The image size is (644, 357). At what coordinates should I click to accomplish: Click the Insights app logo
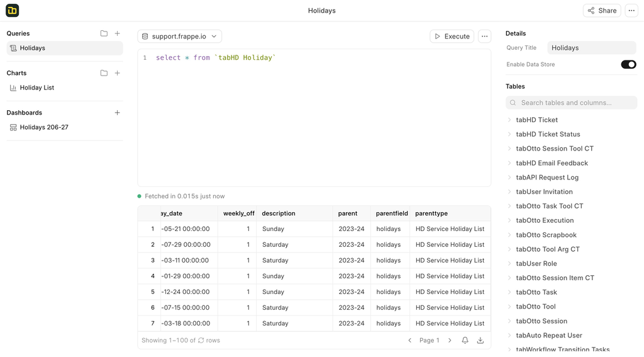coord(13,11)
